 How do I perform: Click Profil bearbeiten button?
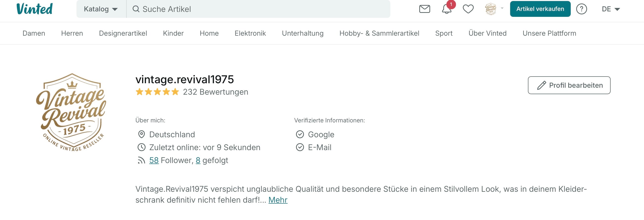pyautogui.click(x=569, y=85)
